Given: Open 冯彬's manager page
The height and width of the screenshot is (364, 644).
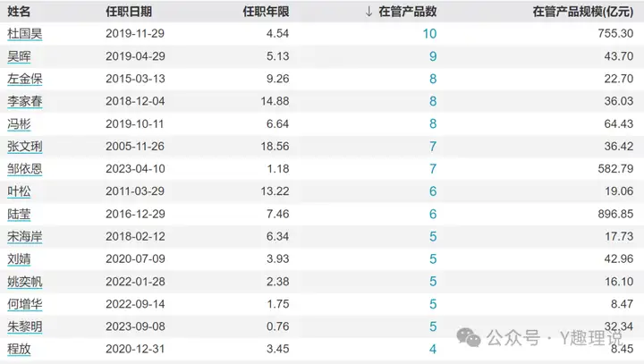Looking at the screenshot, I should coord(19,124).
